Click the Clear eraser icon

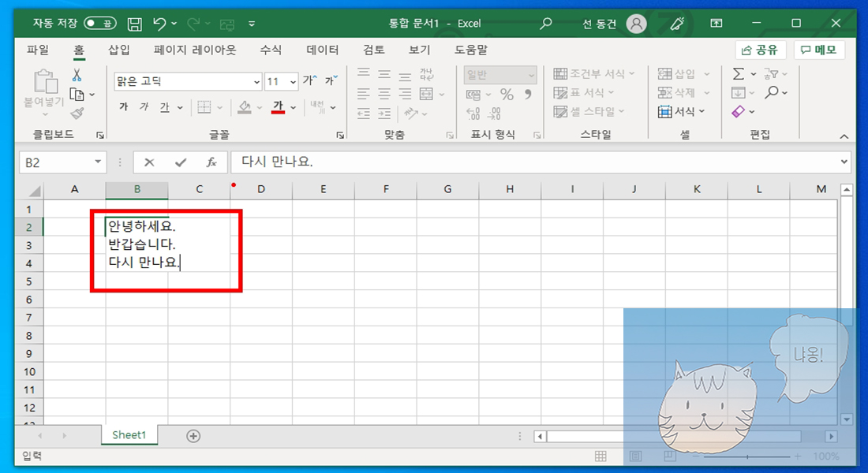(x=739, y=112)
